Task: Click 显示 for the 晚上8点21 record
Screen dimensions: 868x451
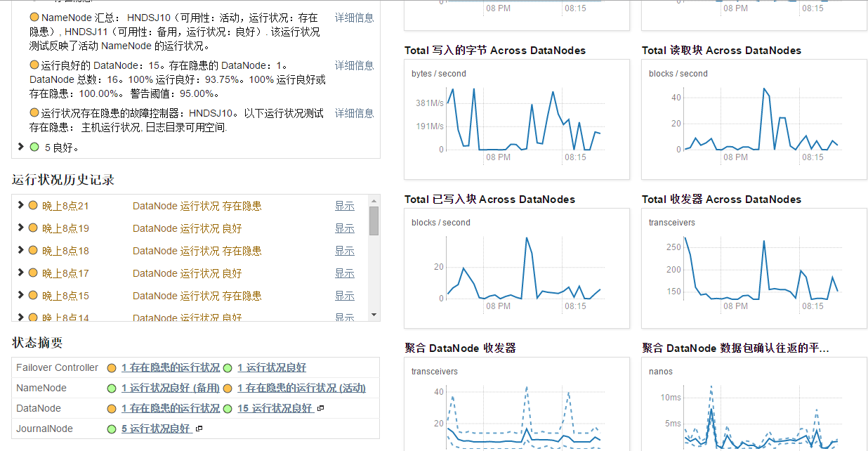Action: point(345,206)
